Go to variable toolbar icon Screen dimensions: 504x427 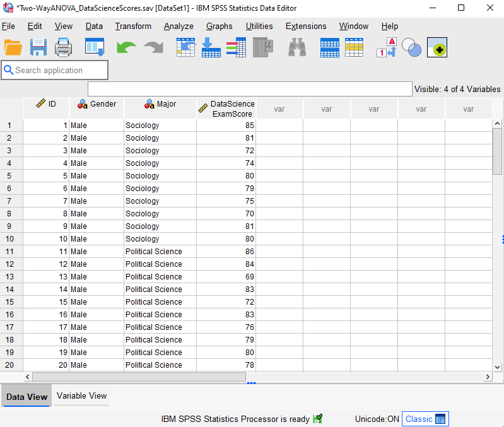point(211,47)
